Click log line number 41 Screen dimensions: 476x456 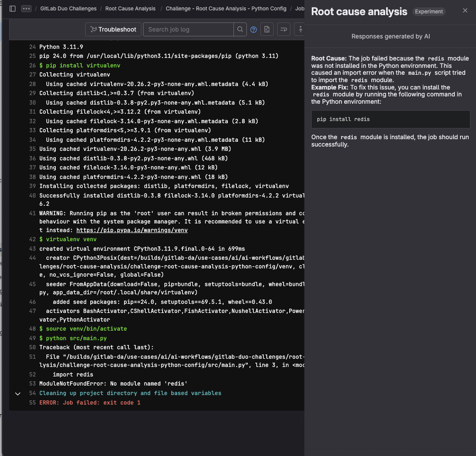coord(32,214)
